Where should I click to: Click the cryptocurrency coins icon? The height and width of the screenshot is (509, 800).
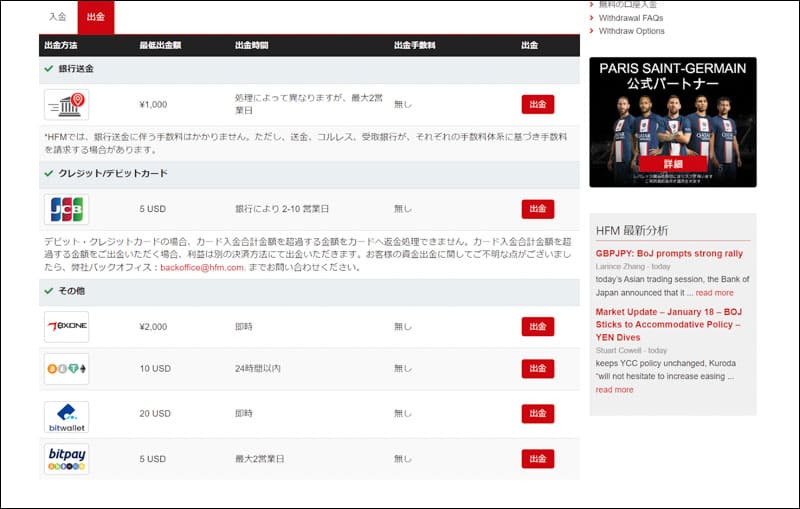coord(66,369)
